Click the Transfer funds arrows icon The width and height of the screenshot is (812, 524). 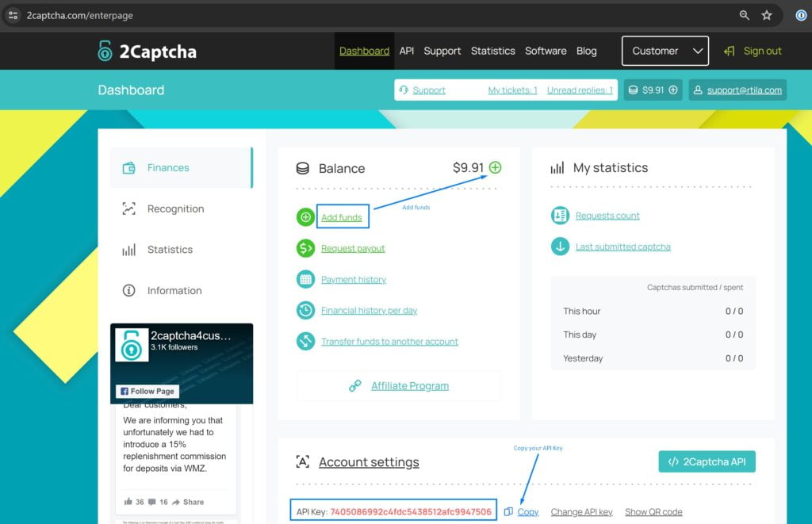305,341
